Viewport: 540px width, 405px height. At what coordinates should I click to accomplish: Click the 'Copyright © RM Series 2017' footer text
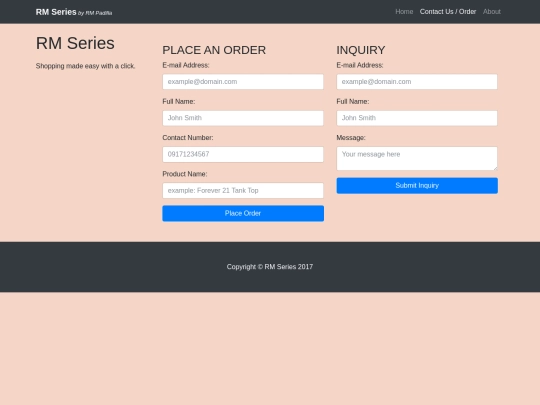click(270, 267)
